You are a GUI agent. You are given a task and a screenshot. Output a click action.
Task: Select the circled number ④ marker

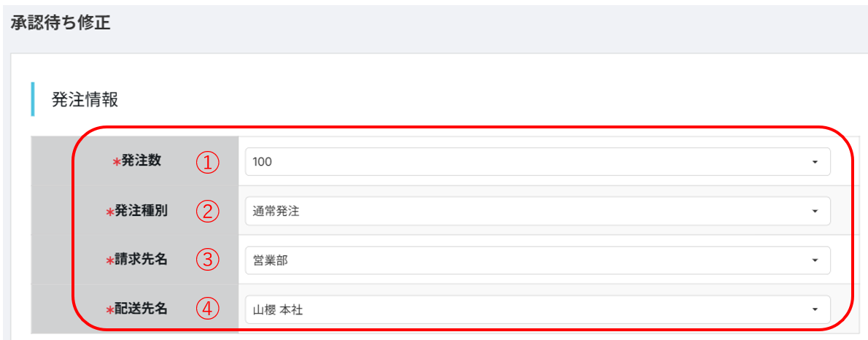(x=208, y=309)
